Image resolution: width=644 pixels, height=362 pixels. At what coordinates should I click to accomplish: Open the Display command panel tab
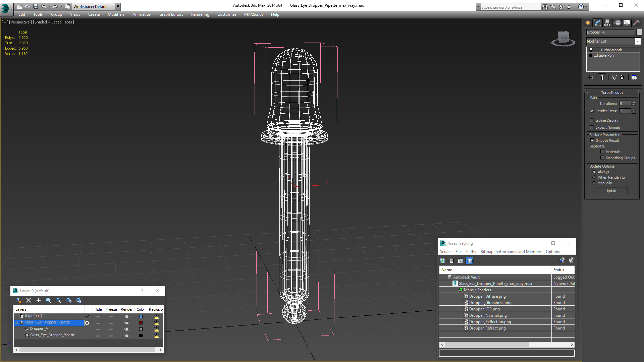[627, 23]
